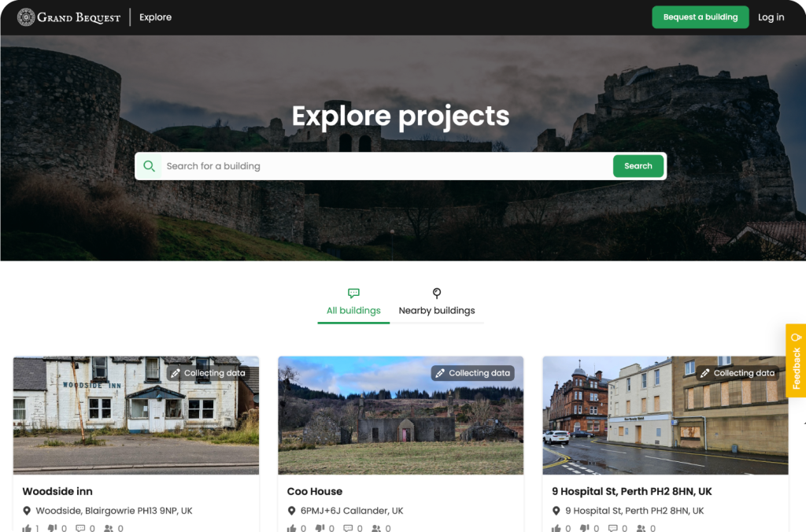Switch to the All buildings tab
The height and width of the screenshot is (532, 806).
(x=353, y=310)
